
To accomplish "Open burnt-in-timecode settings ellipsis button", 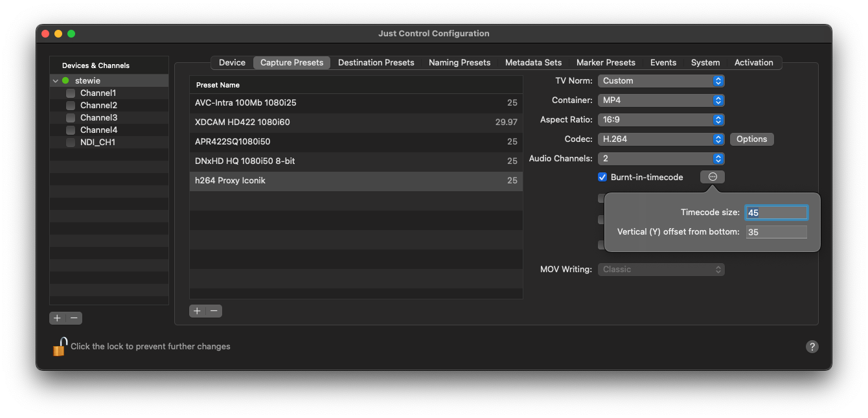I will point(713,177).
